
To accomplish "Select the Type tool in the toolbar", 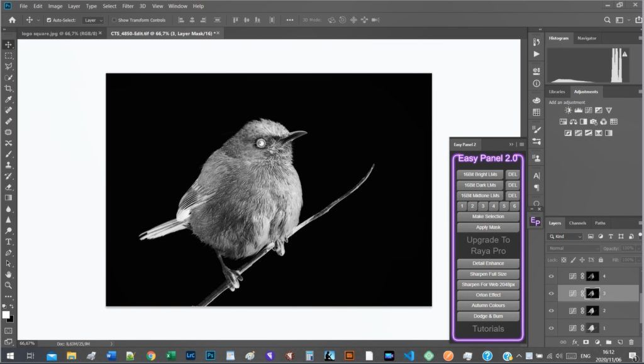I will coord(9,242).
